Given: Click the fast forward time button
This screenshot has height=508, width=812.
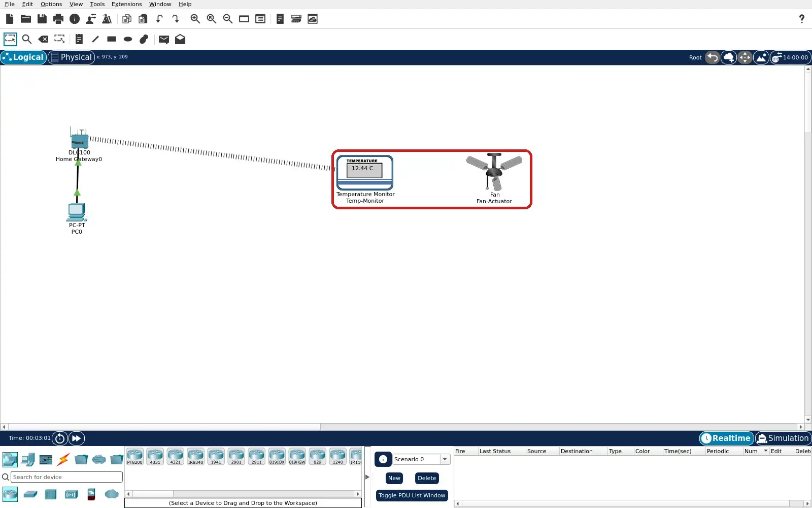Looking at the screenshot, I should 77,438.
